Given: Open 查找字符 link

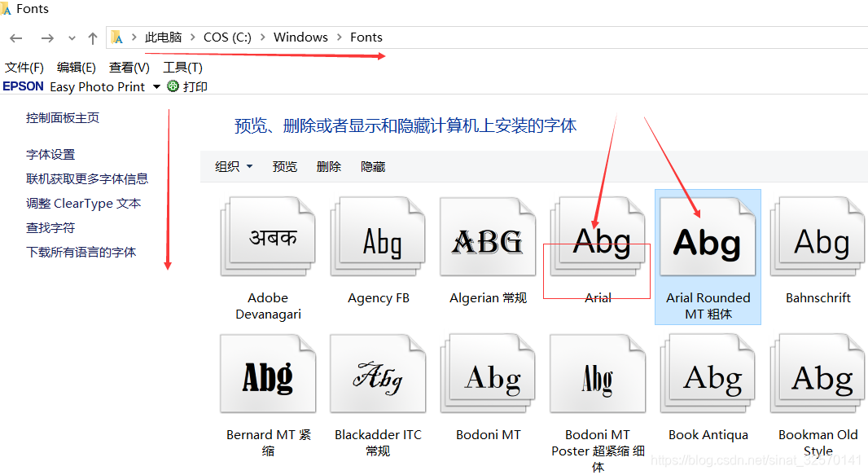Looking at the screenshot, I should click(50, 227).
